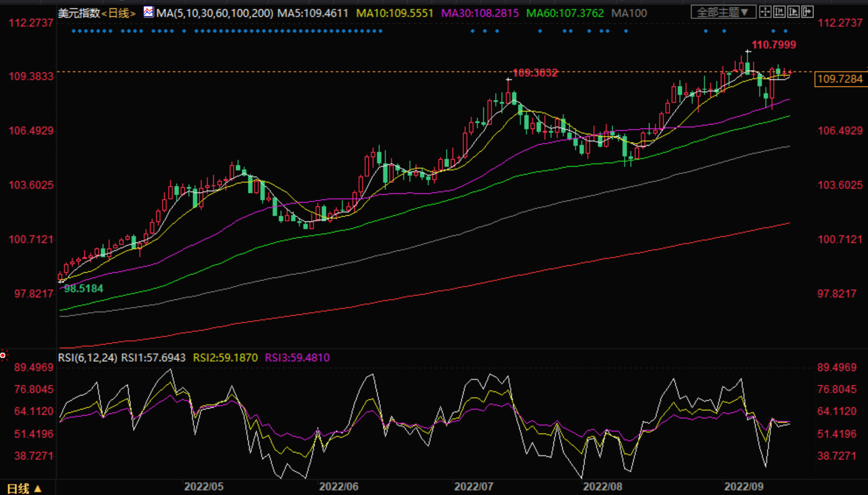Select the MA30 magenta legend entry
Screen dimensions: 868x495
tap(479, 13)
